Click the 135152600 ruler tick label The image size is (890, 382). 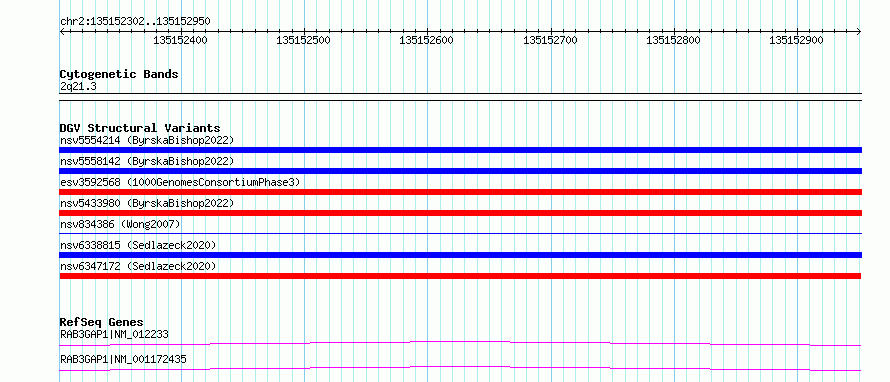pos(427,40)
